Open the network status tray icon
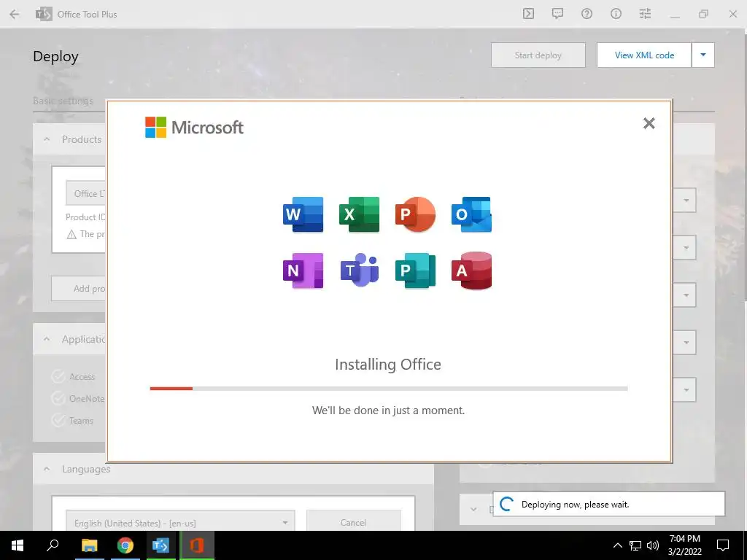The image size is (747, 560). [635, 545]
